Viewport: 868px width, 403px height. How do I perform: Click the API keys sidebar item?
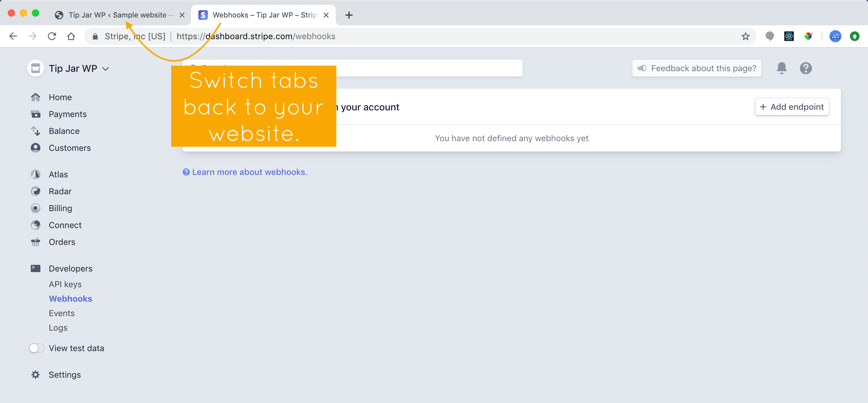[64, 284]
